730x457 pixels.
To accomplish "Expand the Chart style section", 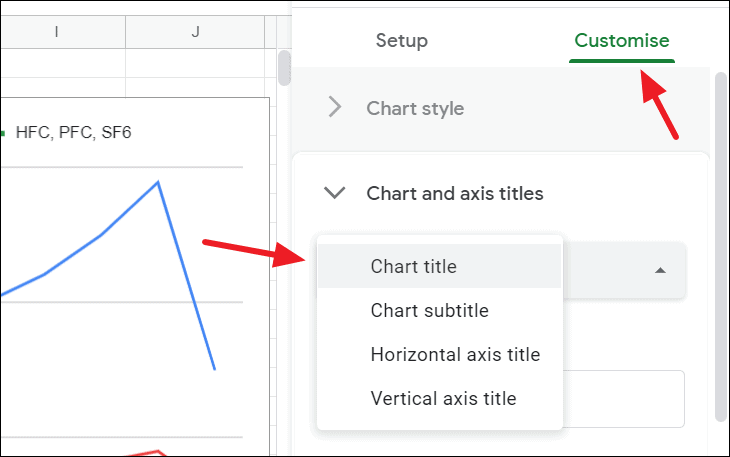I will [415, 108].
